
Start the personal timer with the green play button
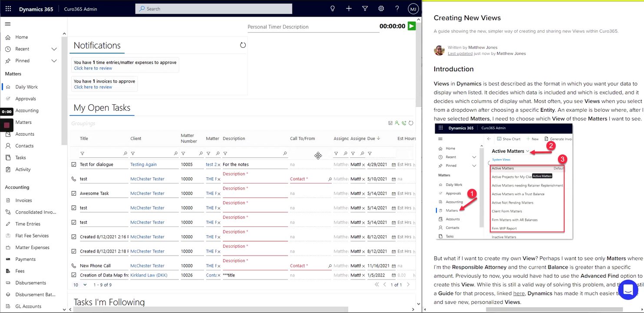(x=412, y=26)
